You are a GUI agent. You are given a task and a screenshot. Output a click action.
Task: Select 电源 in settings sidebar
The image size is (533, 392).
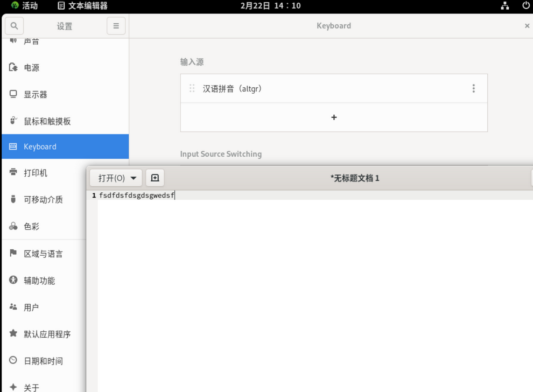pyautogui.click(x=32, y=68)
